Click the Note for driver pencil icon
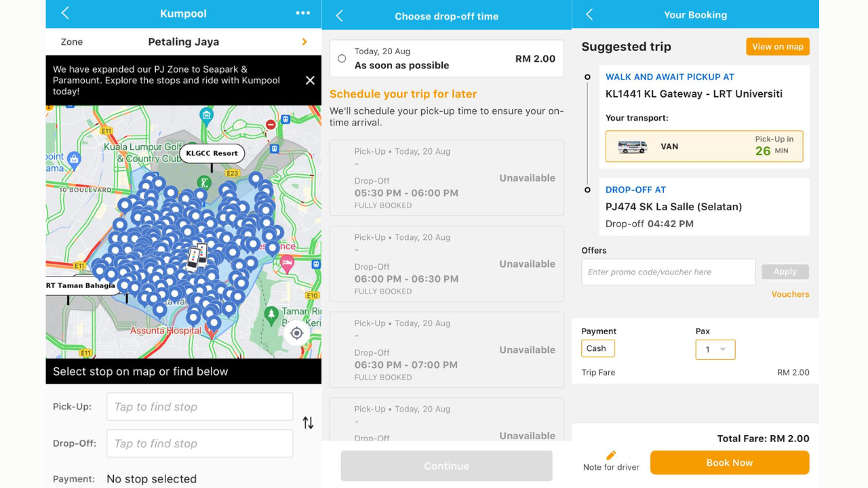 tap(611, 455)
